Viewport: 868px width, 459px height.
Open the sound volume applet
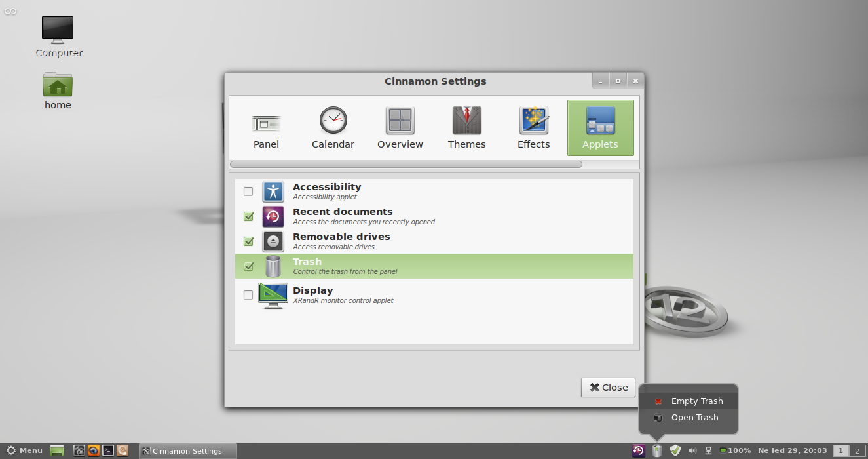click(693, 450)
